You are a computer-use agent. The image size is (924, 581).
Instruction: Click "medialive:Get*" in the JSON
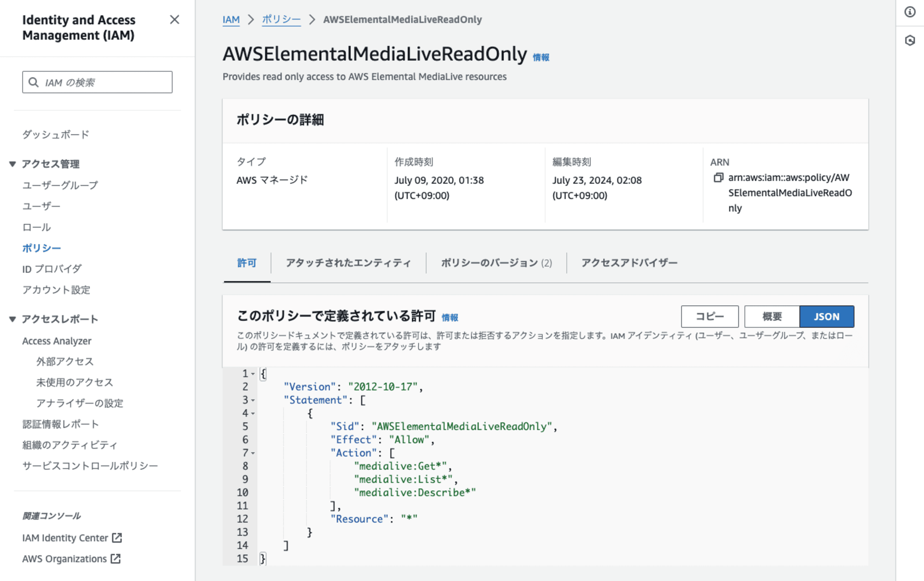pyautogui.click(x=401, y=466)
